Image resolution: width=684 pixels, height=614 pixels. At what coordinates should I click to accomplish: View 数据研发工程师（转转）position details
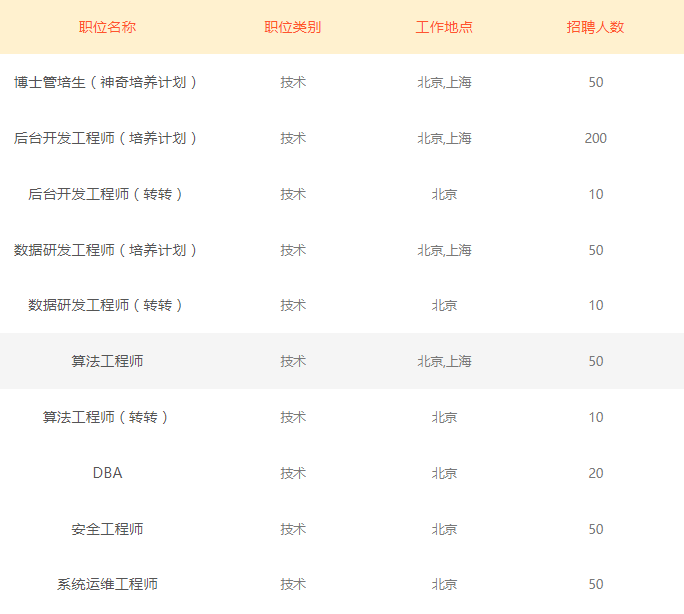point(107,305)
